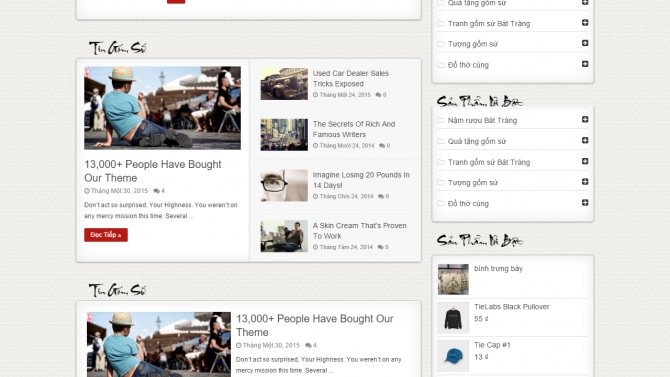Select Quà tặng gốm sứ below Nậm rượu Bát Tràng
Viewport: 670px width, 377px height.
click(477, 141)
